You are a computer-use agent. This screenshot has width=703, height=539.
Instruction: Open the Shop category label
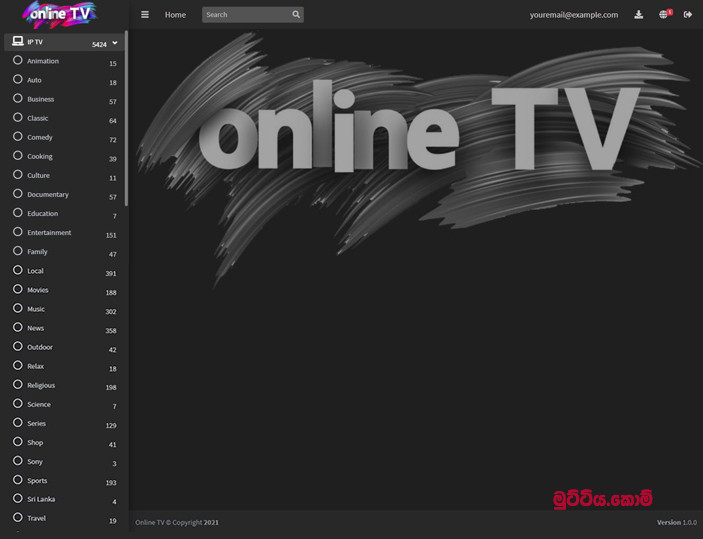tap(35, 443)
